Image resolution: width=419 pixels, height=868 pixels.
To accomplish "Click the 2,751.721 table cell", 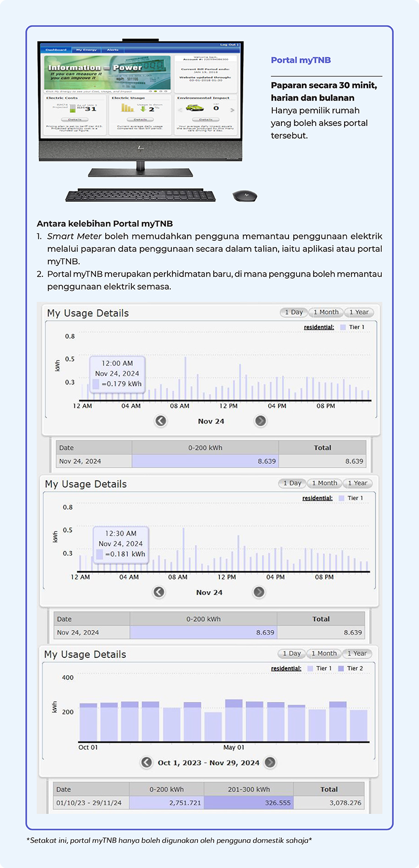I will [167, 802].
